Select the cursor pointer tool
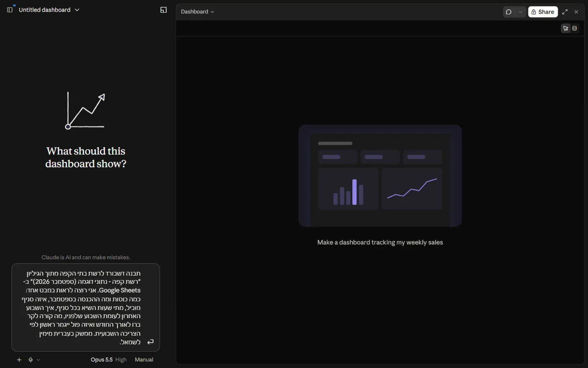 [x=566, y=28]
